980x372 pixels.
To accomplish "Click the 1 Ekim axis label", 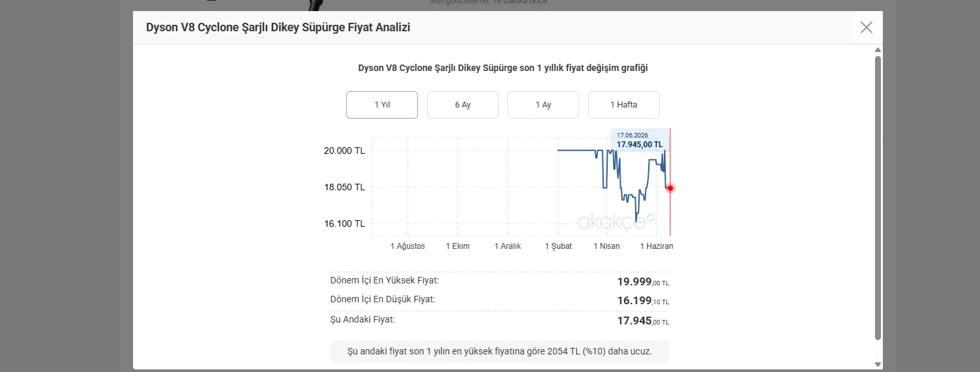I will [458, 246].
